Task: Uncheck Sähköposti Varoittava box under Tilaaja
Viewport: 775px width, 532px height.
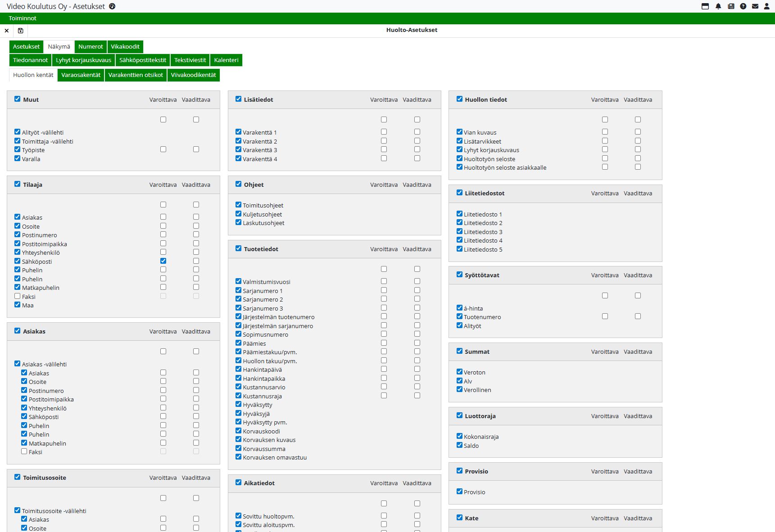Action: (163, 261)
